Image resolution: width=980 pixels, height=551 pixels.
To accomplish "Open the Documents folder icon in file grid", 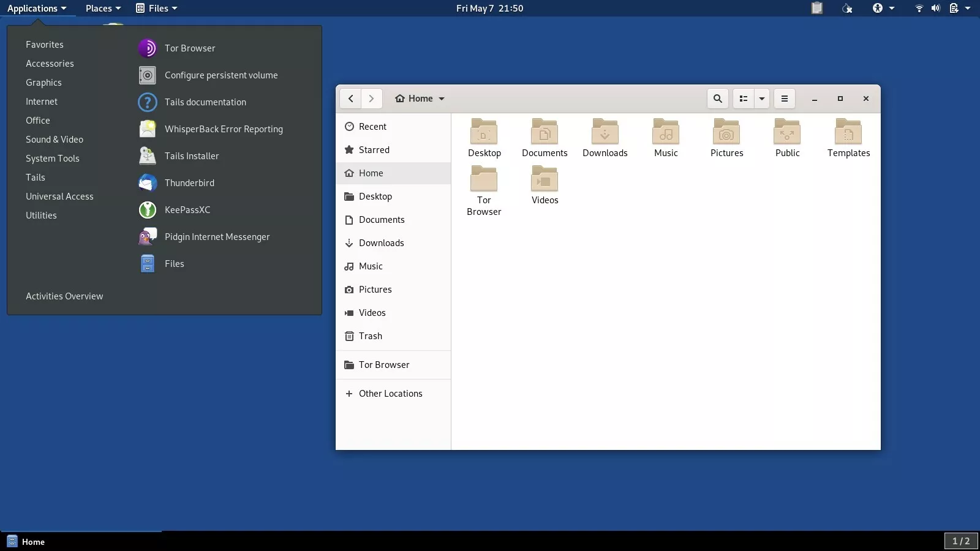I will tap(545, 132).
